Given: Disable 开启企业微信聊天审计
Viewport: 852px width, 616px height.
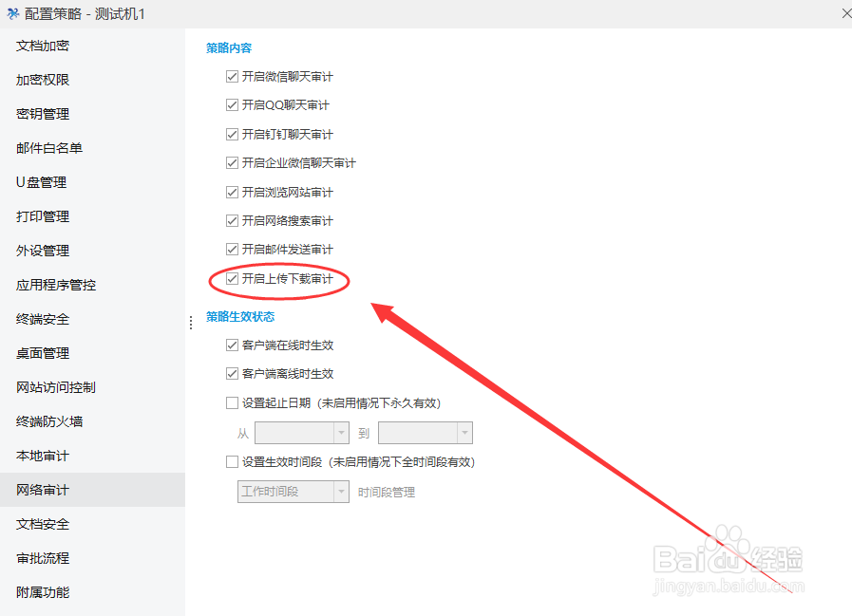Looking at the screenshot, I should 232,162.
